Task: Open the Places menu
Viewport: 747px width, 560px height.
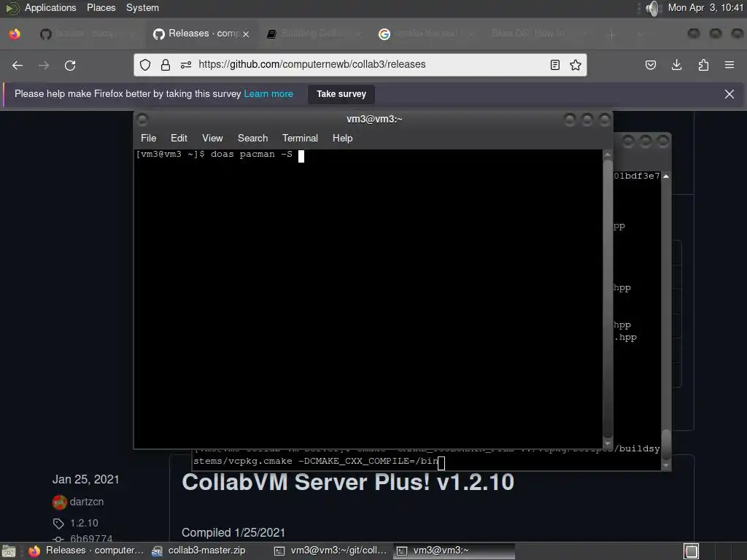Action: 101,7
